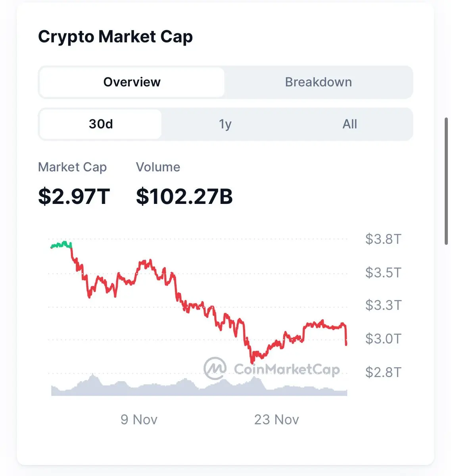Screen dimensions: 451x476
Task: Open the Breakdown tab
Action: [318, 82]
